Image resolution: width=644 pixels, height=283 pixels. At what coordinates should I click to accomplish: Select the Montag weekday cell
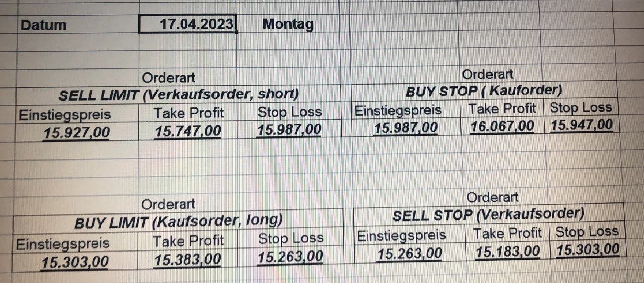coord(288,24)
